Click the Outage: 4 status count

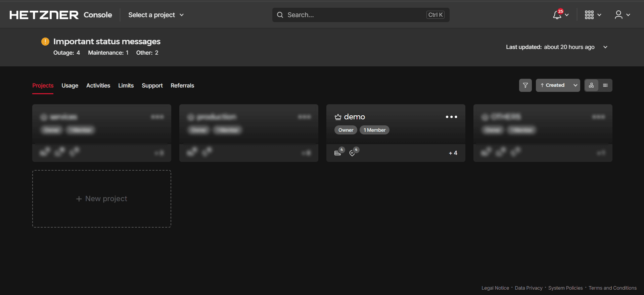click(x=66, y=53)
